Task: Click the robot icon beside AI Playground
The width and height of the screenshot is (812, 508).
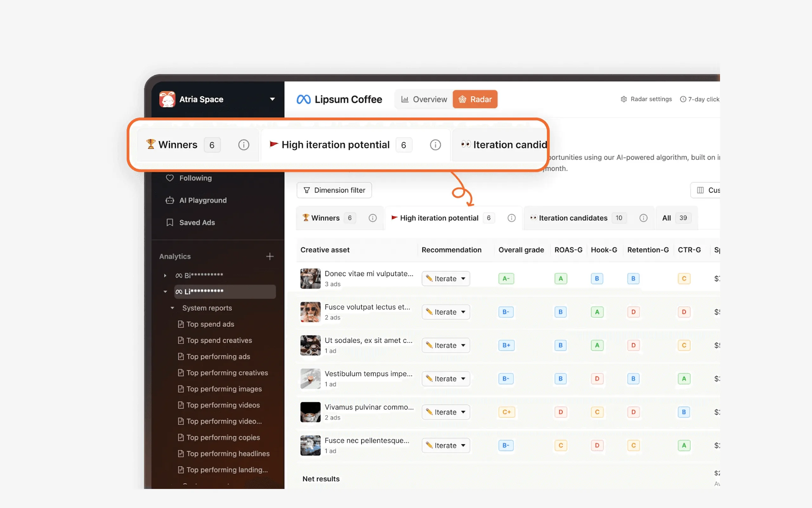Action: point(170,200)
